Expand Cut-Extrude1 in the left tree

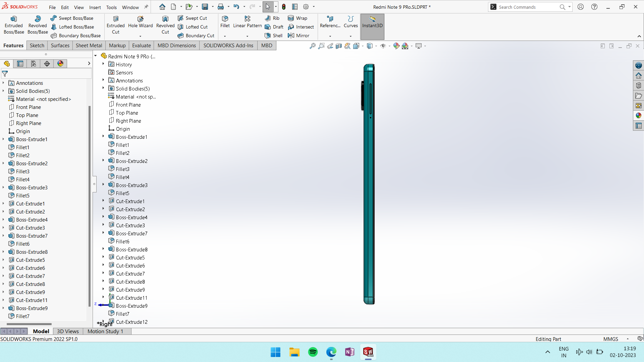coord(3,203)
